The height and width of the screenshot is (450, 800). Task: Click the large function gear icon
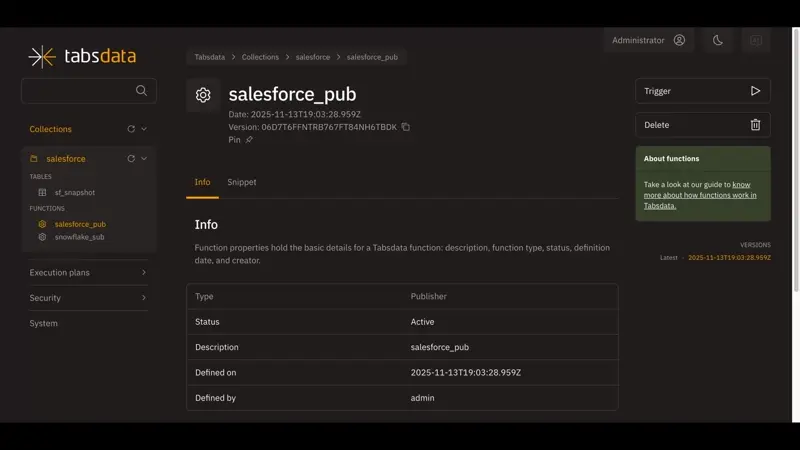(203, 95)
